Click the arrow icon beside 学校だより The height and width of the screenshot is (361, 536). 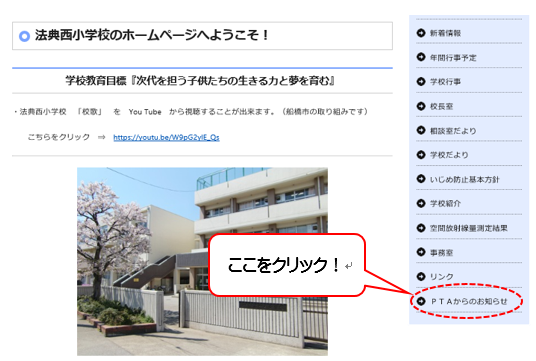click(421, 155)
